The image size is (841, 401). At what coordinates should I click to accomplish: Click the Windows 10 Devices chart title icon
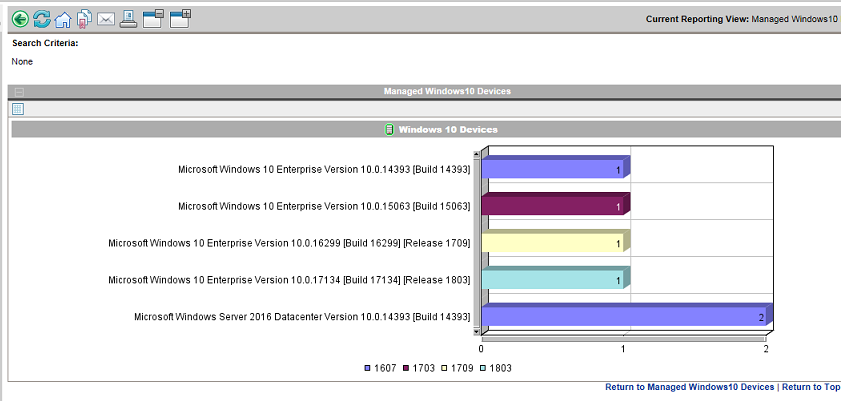coord(389,129)
